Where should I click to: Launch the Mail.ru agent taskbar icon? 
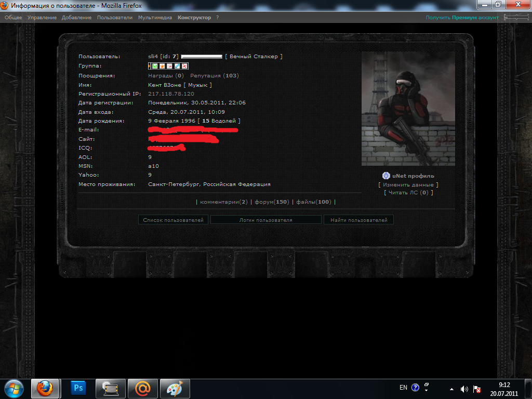point(143,388)
